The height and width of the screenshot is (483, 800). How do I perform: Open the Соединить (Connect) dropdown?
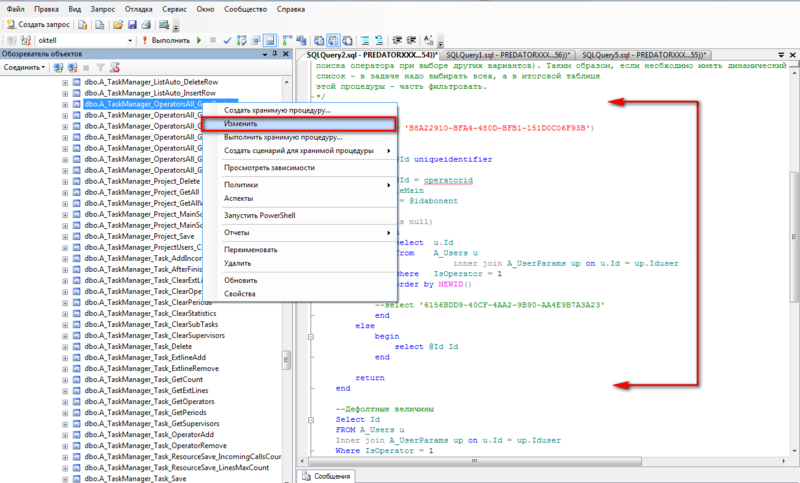[x=24, y=67]
